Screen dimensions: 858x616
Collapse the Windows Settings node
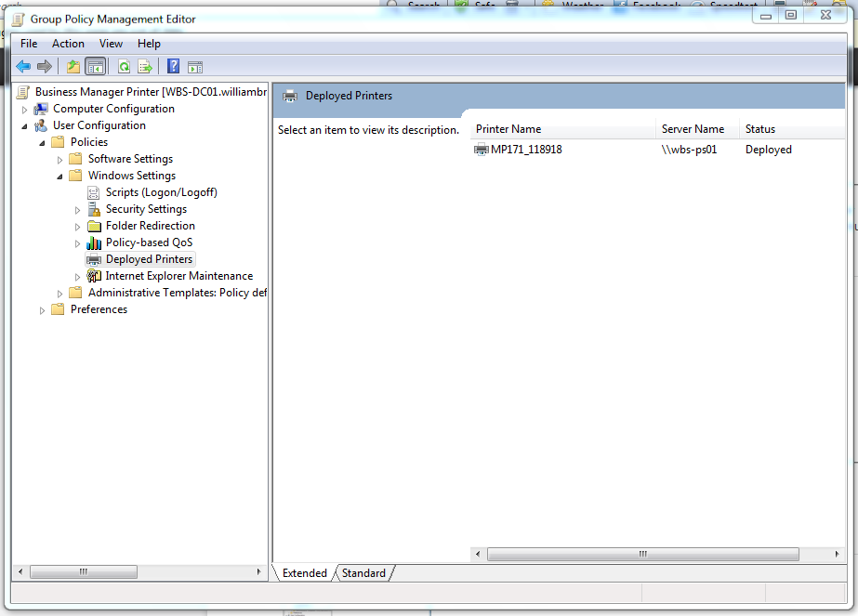point(59,175)
